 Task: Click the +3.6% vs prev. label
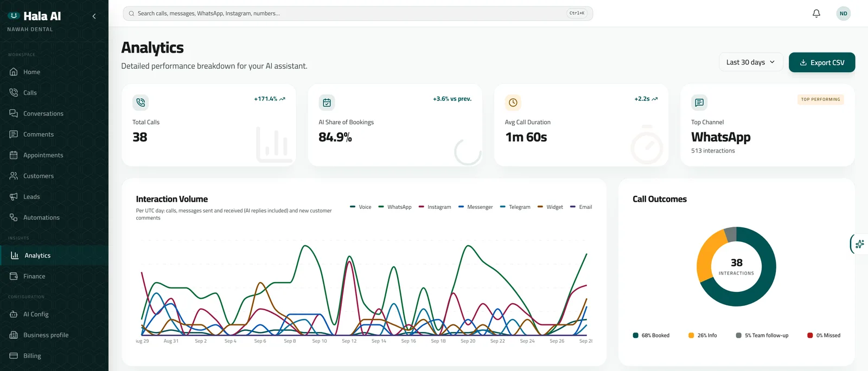point(452,99)
